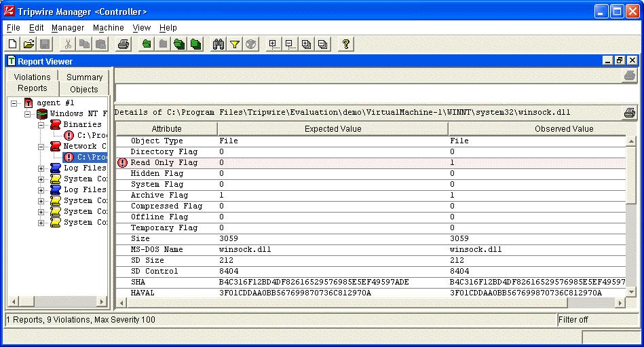Click the Copy icon in the toolbar

[85, 44]
